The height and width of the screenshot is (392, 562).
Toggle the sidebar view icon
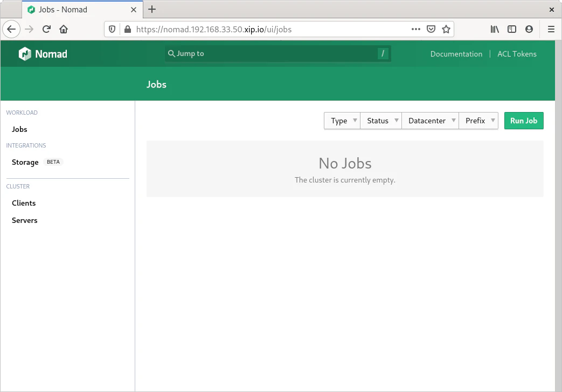512,30
